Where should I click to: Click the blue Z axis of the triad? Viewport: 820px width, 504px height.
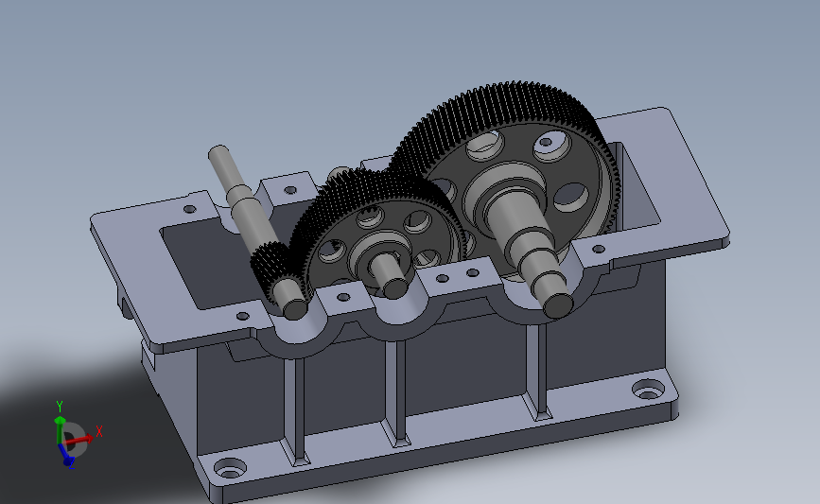[x=66, y=455]
